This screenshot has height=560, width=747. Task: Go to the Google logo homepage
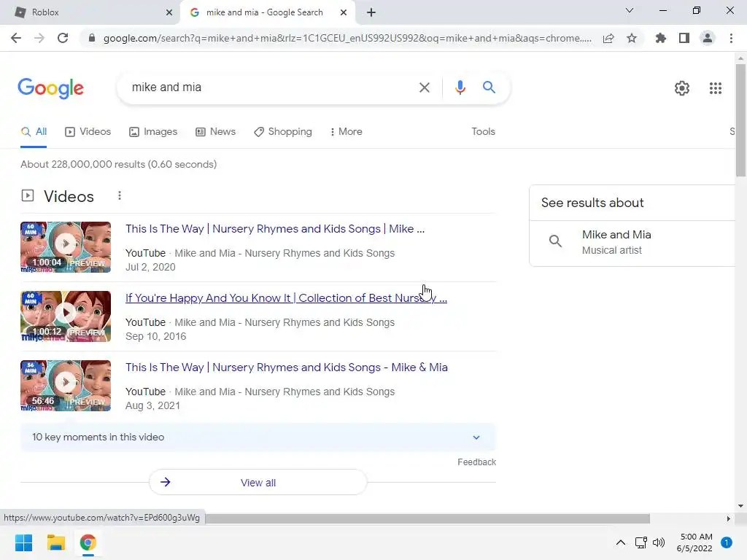coord(50,88)
